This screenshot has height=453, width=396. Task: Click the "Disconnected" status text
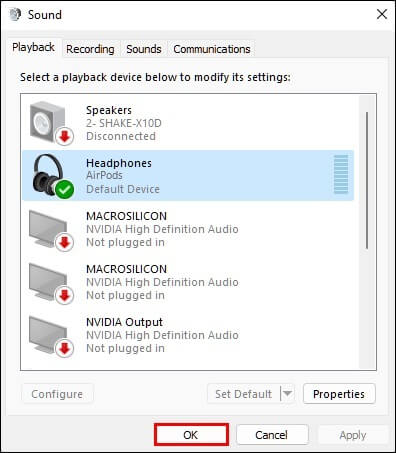(x=121, y=136)
